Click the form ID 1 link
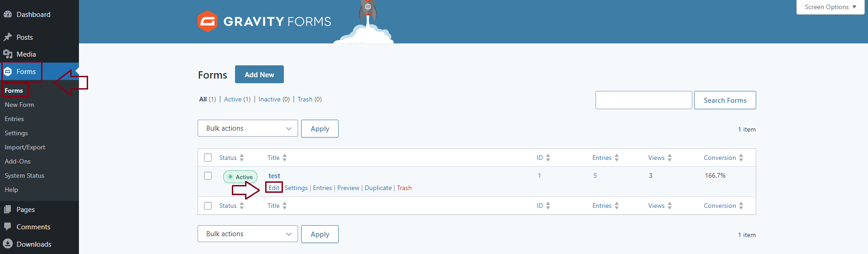868x254 pixels. point(539,175)
